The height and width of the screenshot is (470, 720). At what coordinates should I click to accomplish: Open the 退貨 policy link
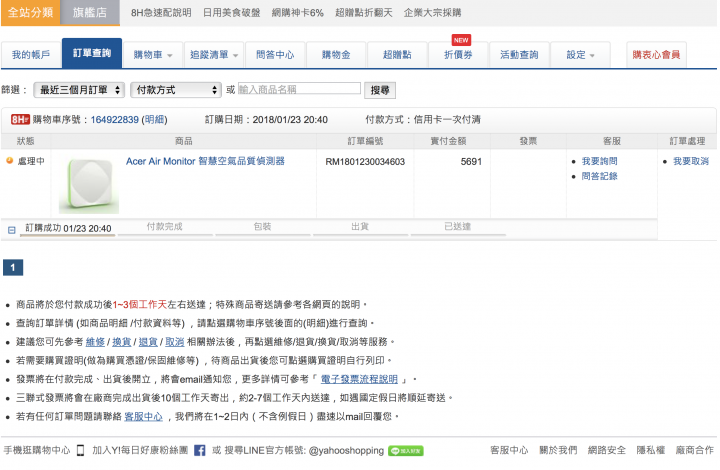pyautogui.click(x=148, y=342)
